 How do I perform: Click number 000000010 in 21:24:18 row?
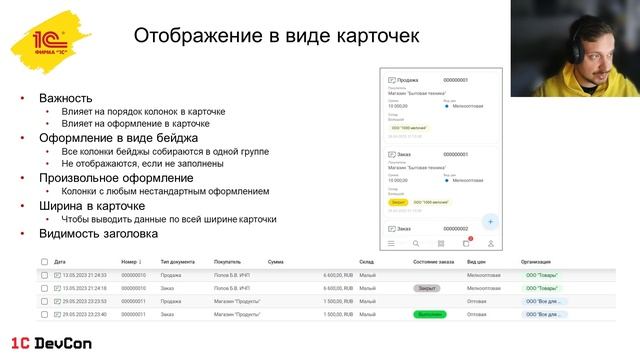tap(133, 289)
